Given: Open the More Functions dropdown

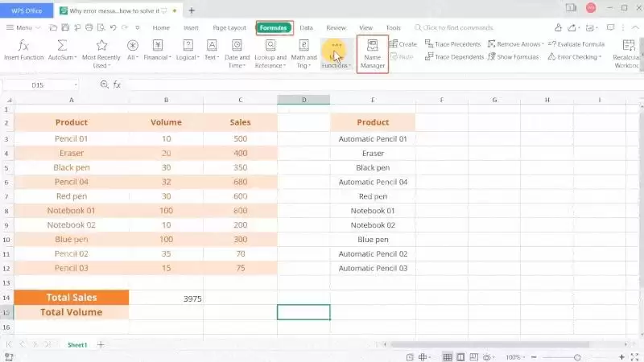Looking at the screenshot, I should [336, 54].
